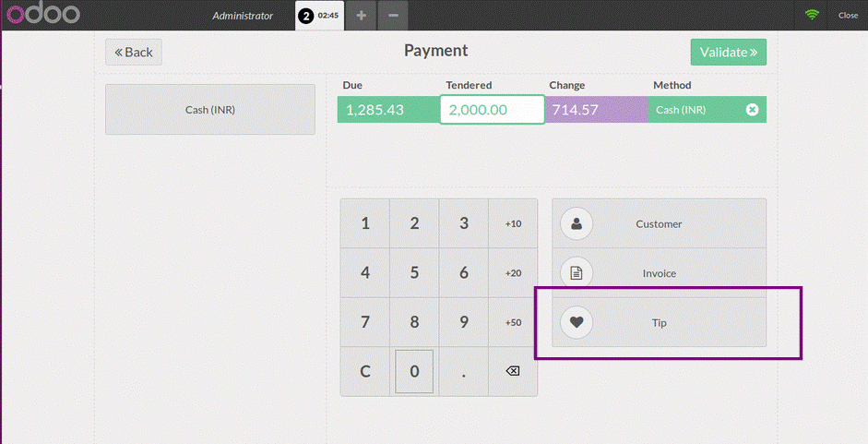This screenshot has height=444, width=868.
Task: Click the Due column header
Action: pos(352,85)
